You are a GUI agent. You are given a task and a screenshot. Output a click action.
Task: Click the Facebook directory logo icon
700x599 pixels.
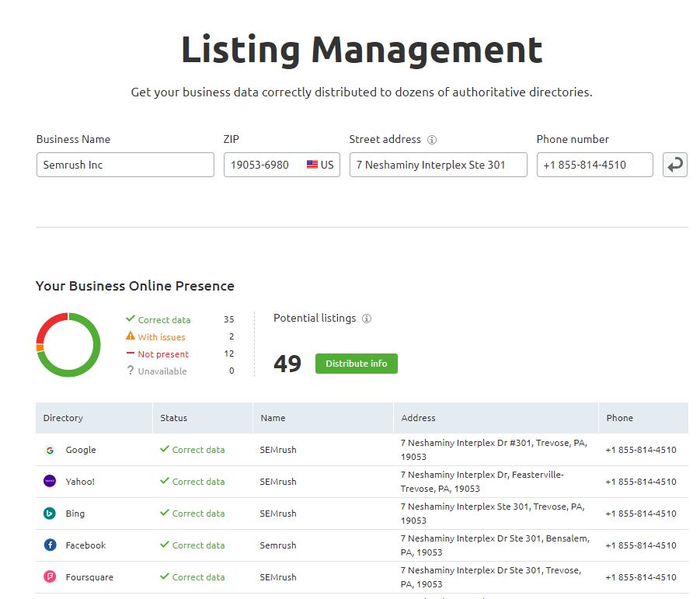tap(50, 545)
